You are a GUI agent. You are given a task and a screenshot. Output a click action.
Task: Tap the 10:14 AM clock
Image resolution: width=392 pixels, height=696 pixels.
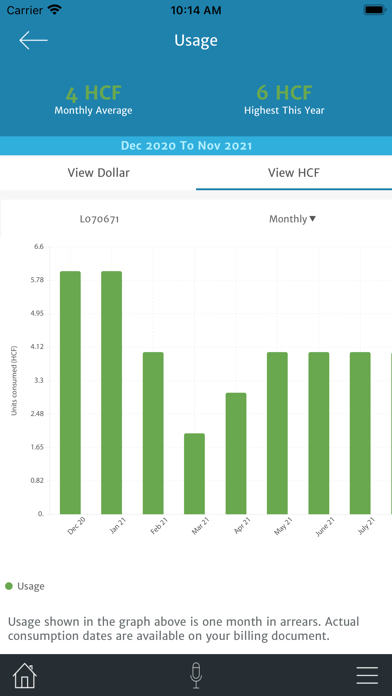point(196,10)
